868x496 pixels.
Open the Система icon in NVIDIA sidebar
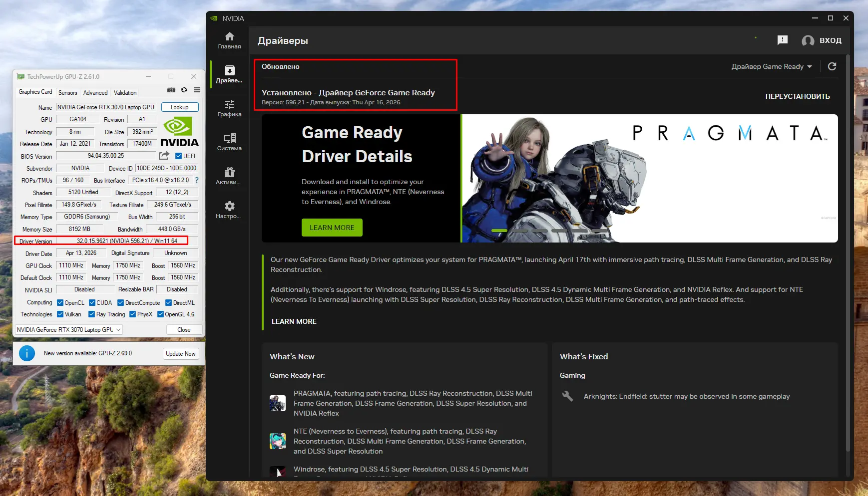(229, 138)
